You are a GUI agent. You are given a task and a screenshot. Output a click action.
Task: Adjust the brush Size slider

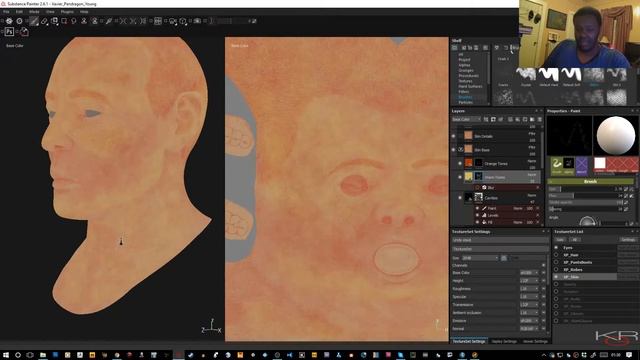click(585, 189)
